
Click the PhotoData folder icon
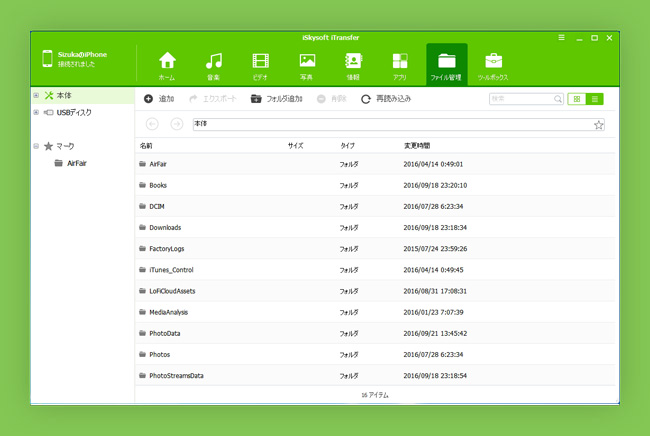143,333
